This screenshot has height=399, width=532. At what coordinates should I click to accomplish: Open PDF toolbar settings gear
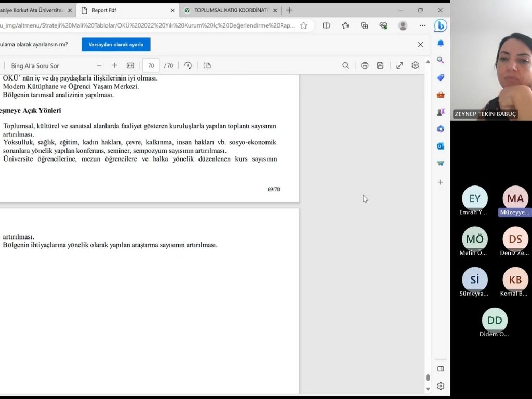415,65
